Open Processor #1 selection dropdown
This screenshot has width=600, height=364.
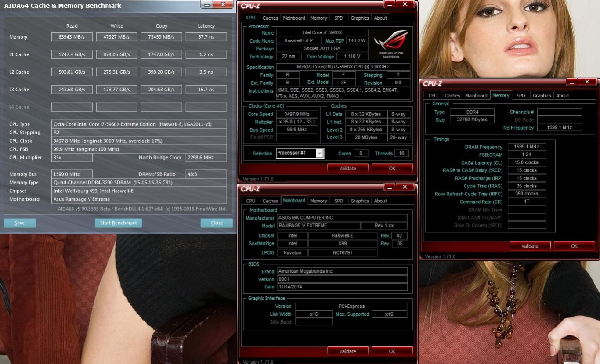click(x=320, y=153)
